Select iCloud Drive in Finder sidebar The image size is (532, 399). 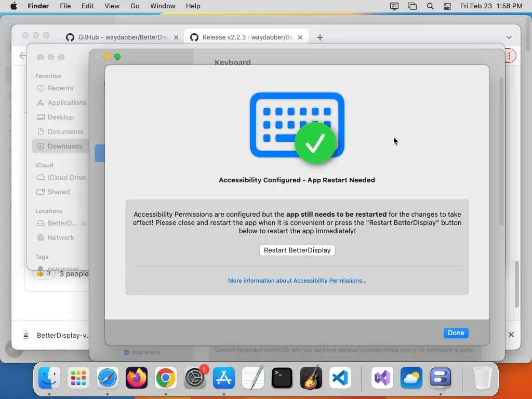coord(61,178)
